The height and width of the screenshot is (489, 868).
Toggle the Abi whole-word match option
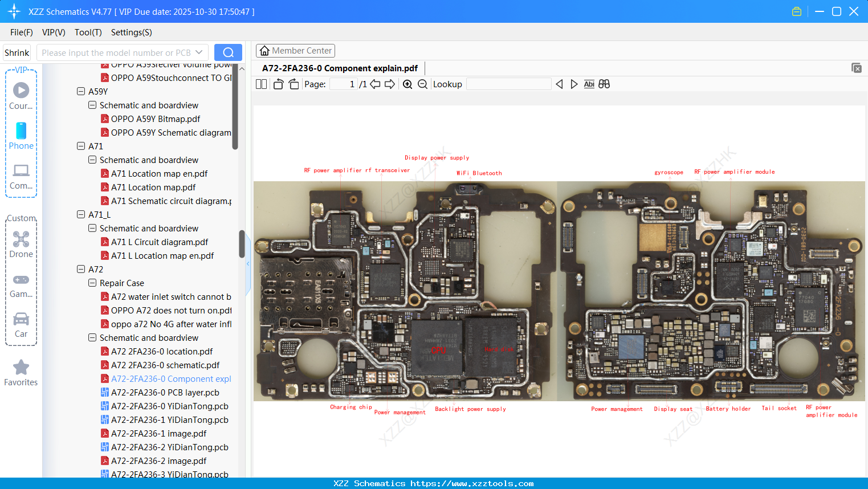[589, 84]
